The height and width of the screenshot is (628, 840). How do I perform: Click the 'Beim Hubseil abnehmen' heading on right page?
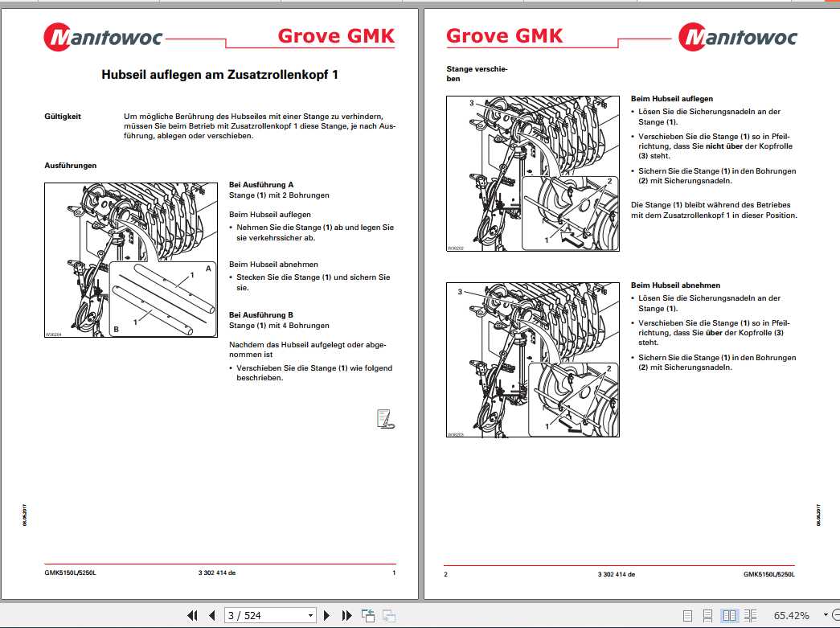click(x=675, y=285)
